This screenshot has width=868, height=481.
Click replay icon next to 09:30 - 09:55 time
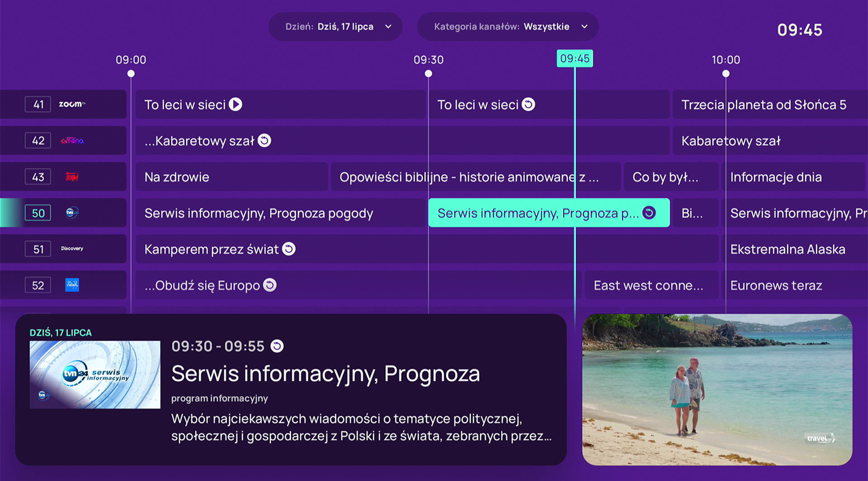(x=277, y=346)
